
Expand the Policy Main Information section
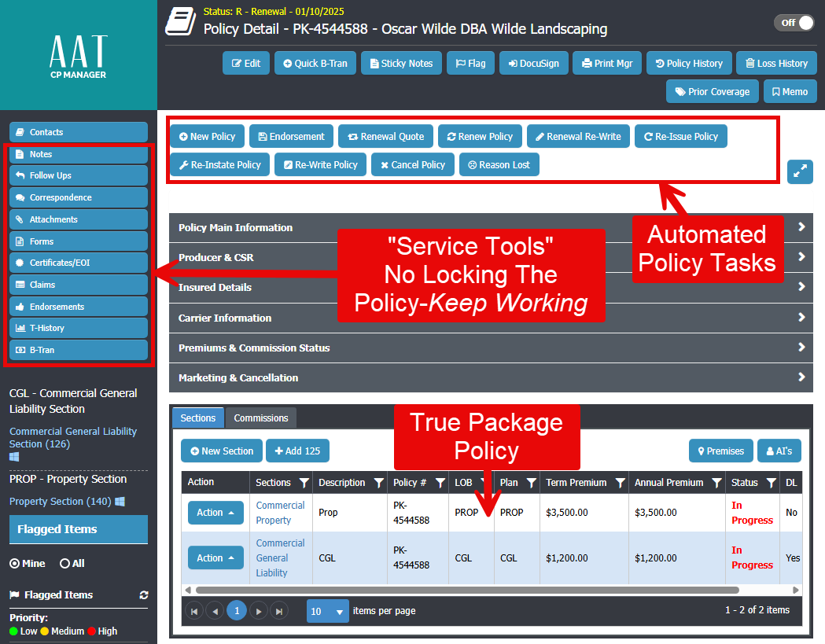pyautogui.click(x=488, y=227)
